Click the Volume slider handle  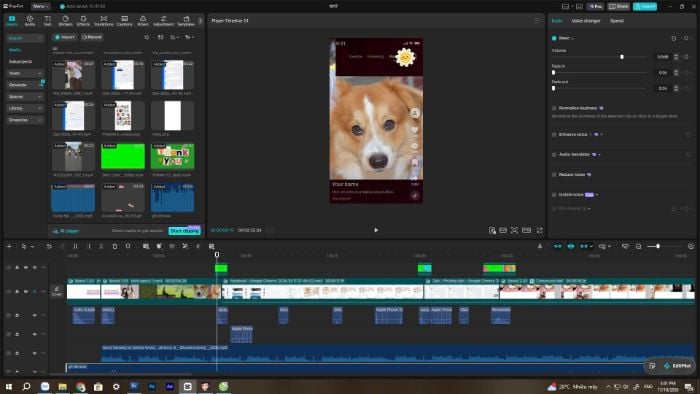[621, 57]
